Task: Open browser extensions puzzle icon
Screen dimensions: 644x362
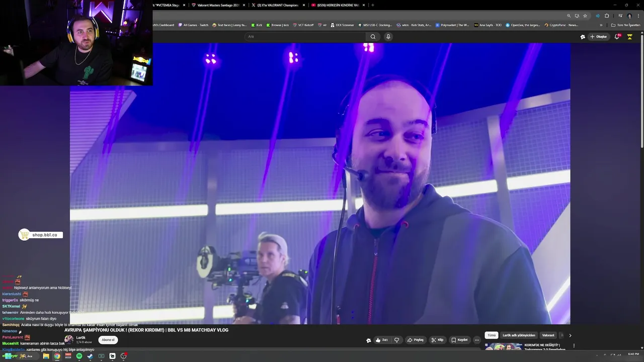Action: (x=607, y=16)
